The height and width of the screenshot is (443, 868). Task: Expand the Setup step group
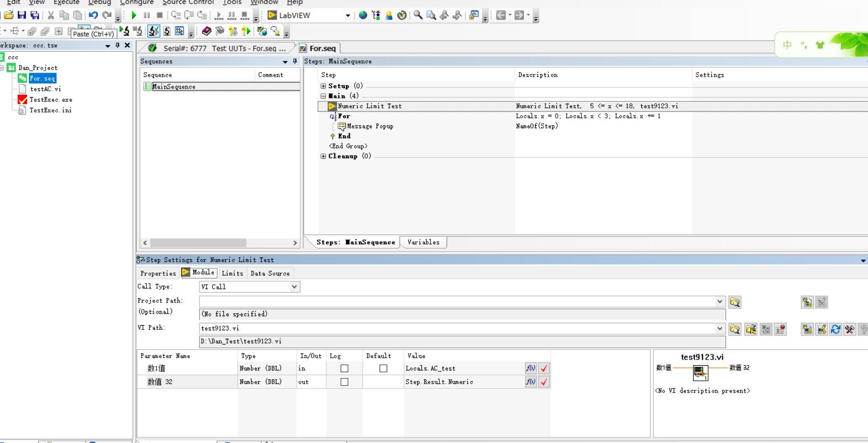pyautogui.click(x=323, y=86)
